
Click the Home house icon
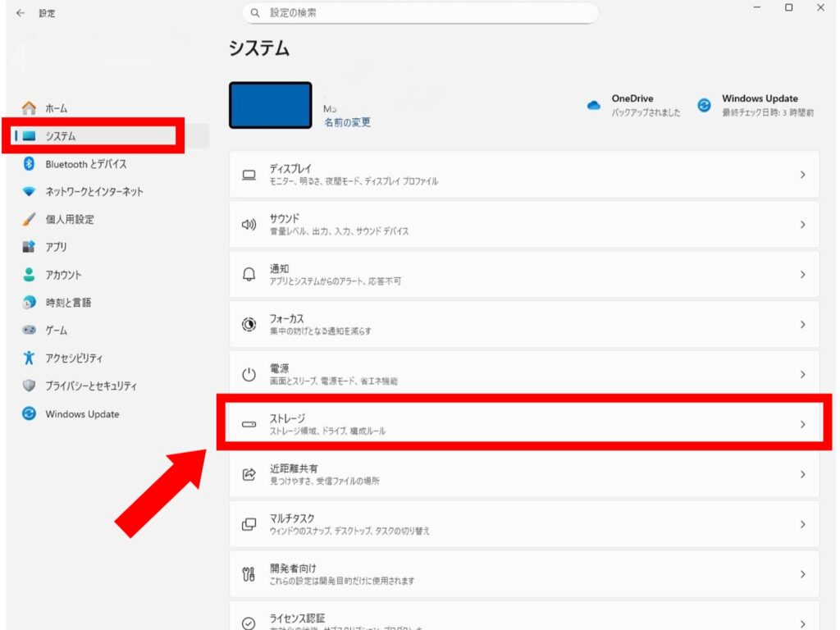pyautogui.click(x=29, y=108)
